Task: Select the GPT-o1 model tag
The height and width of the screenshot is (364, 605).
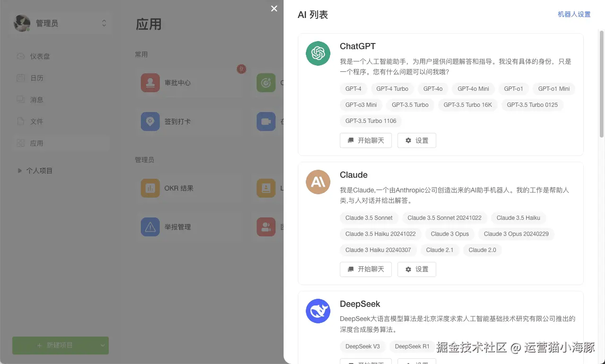Action: click(514, 89)
